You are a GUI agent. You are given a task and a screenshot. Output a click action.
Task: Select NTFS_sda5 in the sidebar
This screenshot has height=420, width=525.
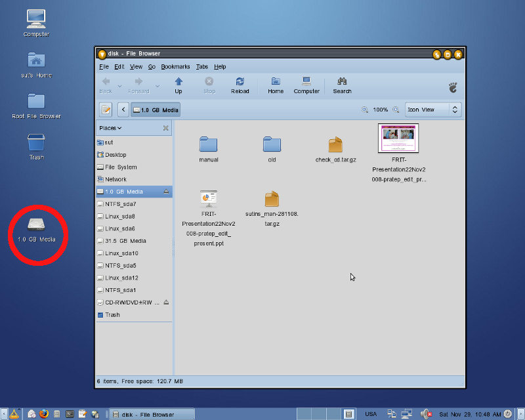134,266
